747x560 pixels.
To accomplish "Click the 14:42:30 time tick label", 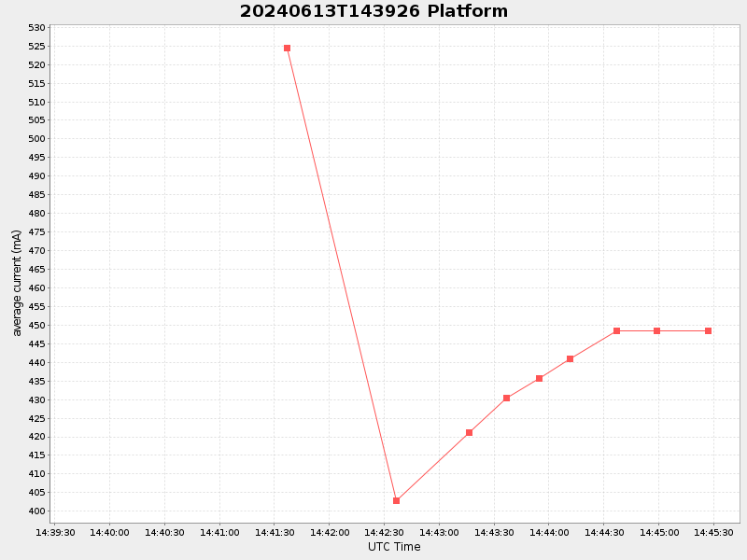I will tap(384, 532).
